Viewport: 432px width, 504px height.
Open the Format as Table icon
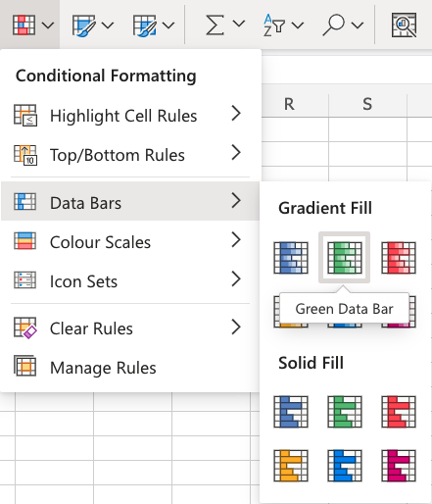point(84,25)
